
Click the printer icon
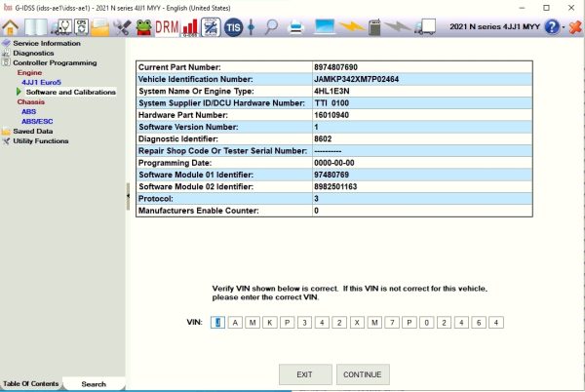point(296,27)
